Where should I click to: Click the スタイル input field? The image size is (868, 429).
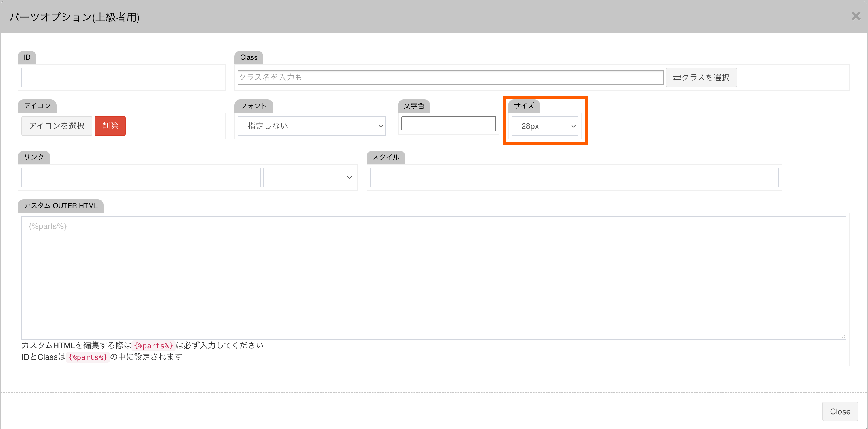(574, 177)
